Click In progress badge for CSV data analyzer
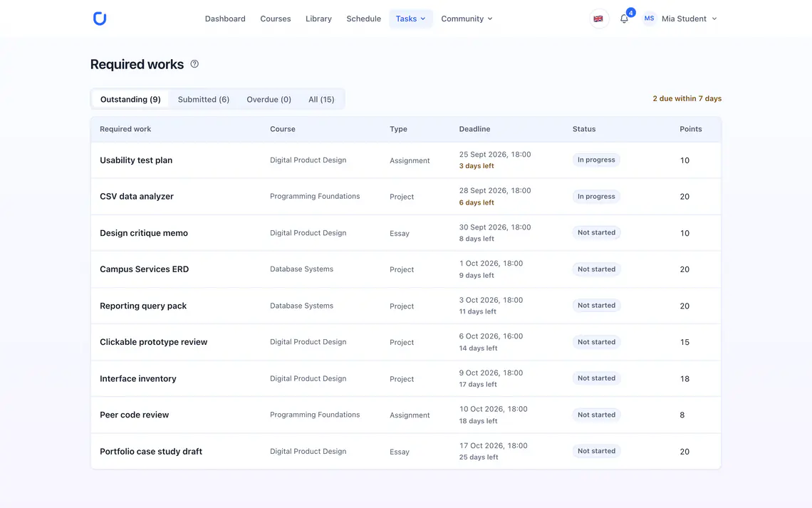Viewport: 812px width, 508px height. coord(596,196)
